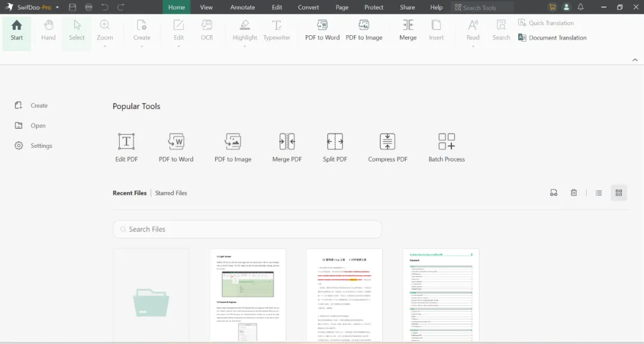Viewport: 644px width, 344px height.
Task: Open the Page tab
Action: coord(342,7)
